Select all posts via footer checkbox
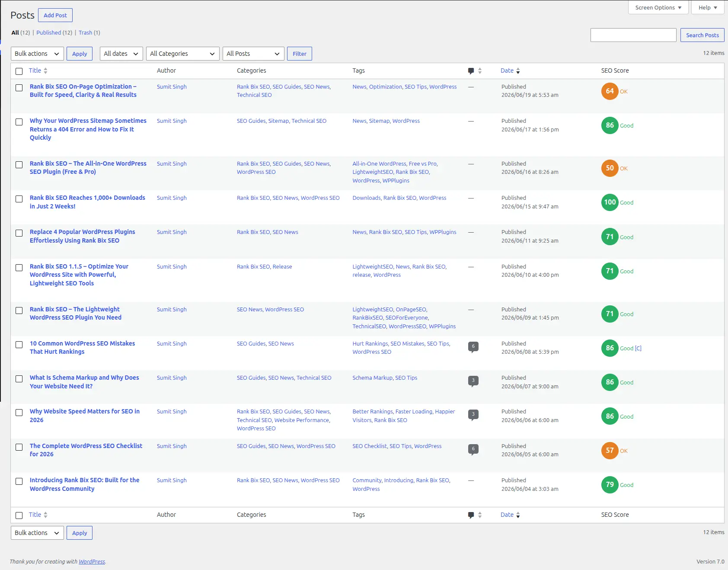This screenshot has width=728, height=570. pos(19,516)
